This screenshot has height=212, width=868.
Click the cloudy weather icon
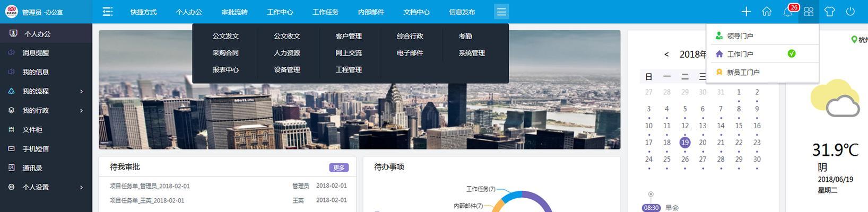click(836, 99)
